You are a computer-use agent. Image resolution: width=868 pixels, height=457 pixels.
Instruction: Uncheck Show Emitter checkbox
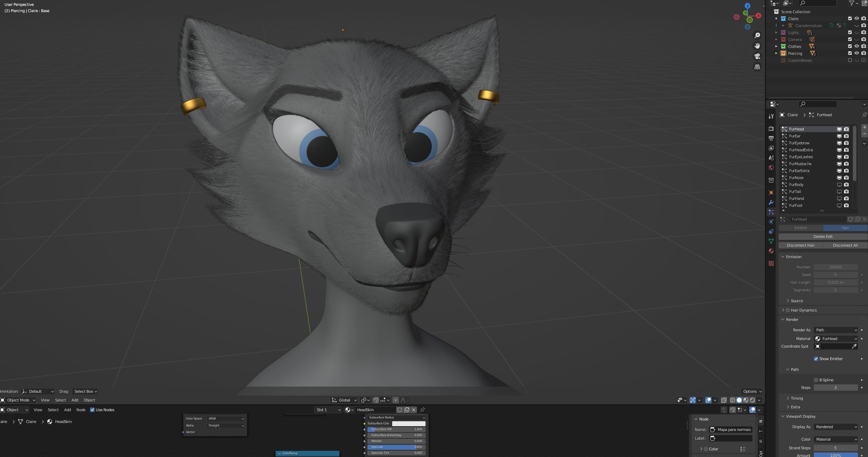816,359
